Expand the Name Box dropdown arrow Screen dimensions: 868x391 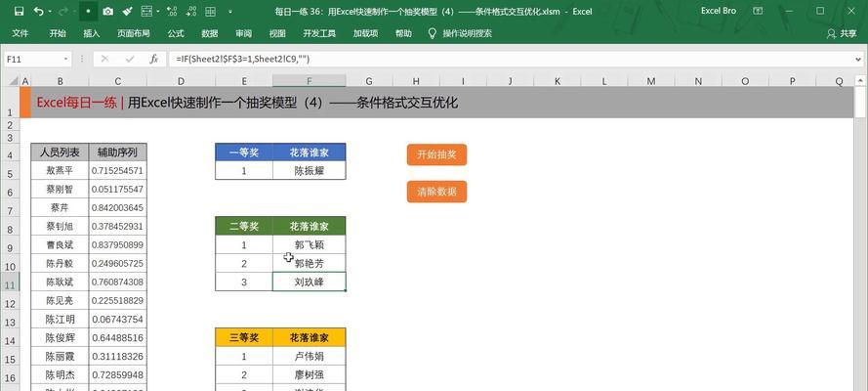pyautogui.click(x=65, y=59)
